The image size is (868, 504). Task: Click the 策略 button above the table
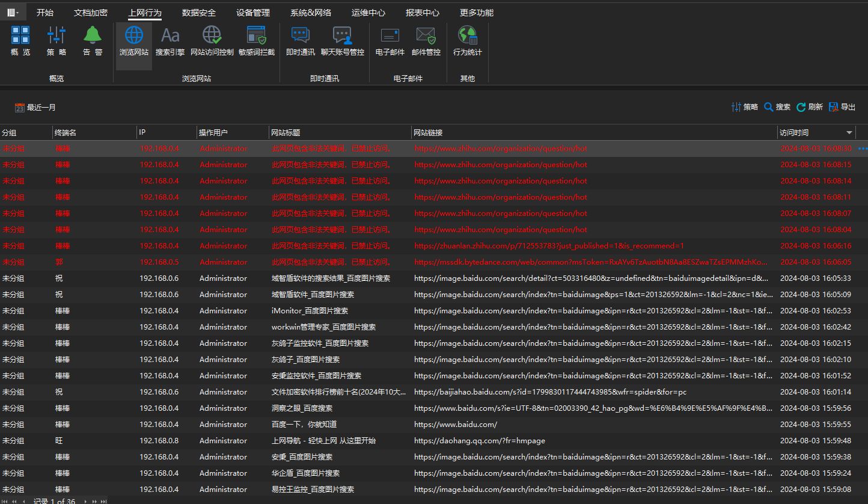(745, 107)
